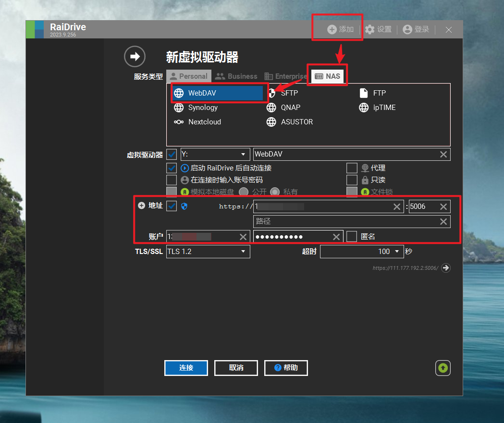The image size is (504, 423).
Task: Open the 帮助 help button
Action: (286, 368)
